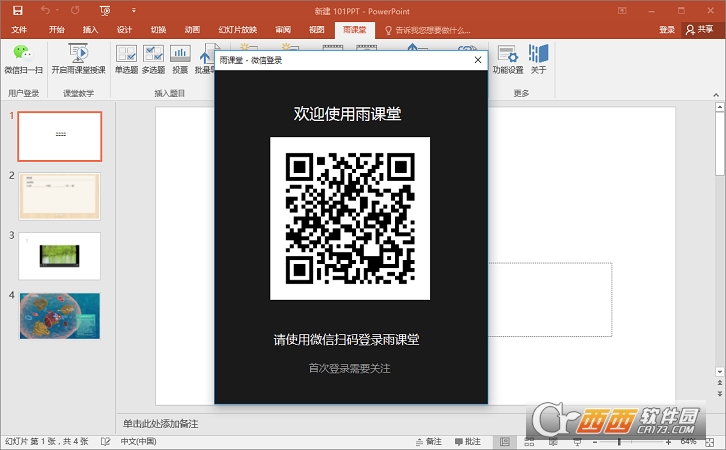Image resolution: width=726 pixels, height=450 pixels.
Task: Select slide 1 thumbnail
Action: (60, 137)
